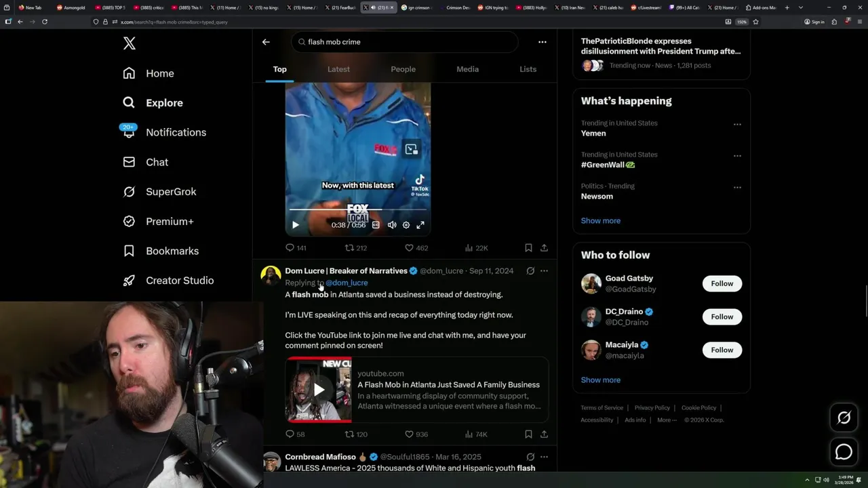Follow Macaiyla
The image size is (868, 488).
[722, 350]
